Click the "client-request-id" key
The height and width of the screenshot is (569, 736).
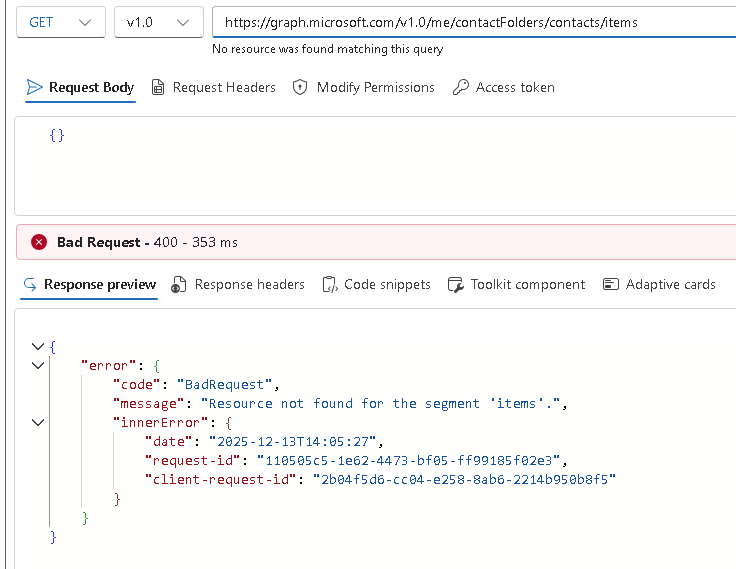(220, 480)
